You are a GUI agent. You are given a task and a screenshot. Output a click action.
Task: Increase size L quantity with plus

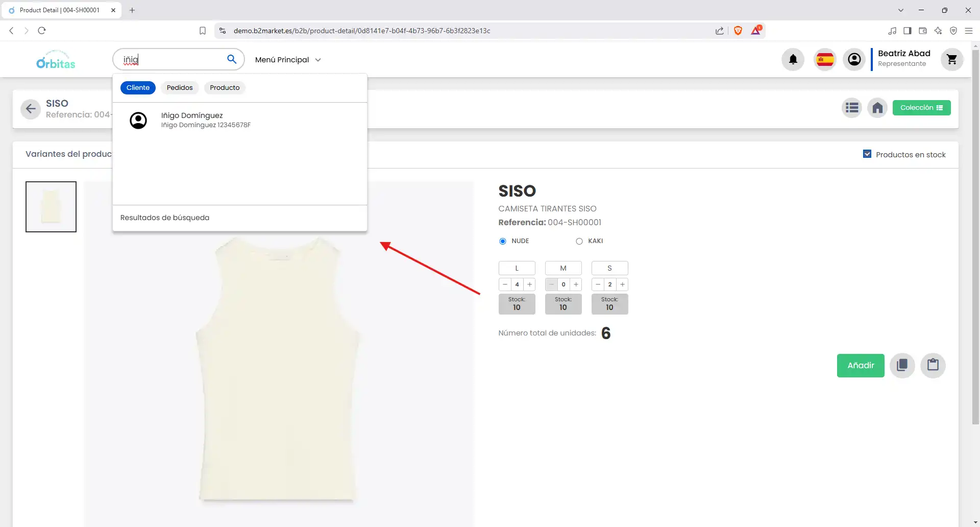(x=529, y=284)
